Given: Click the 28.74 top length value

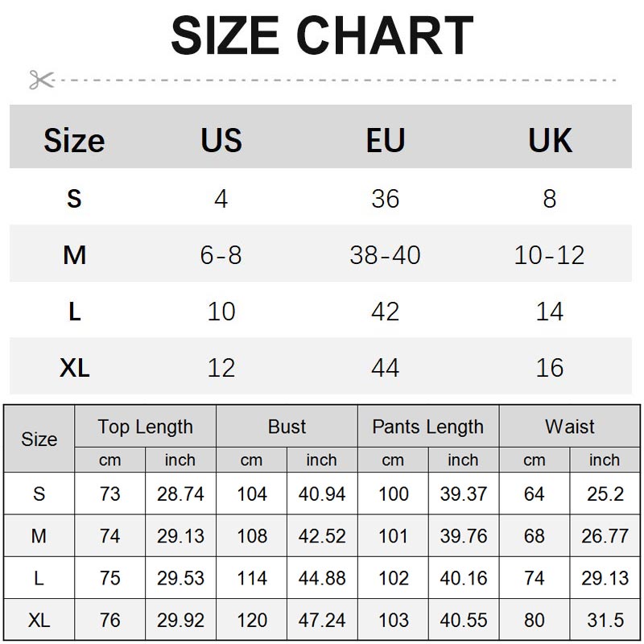Looking at the screenshot, I should pos(180,493).
